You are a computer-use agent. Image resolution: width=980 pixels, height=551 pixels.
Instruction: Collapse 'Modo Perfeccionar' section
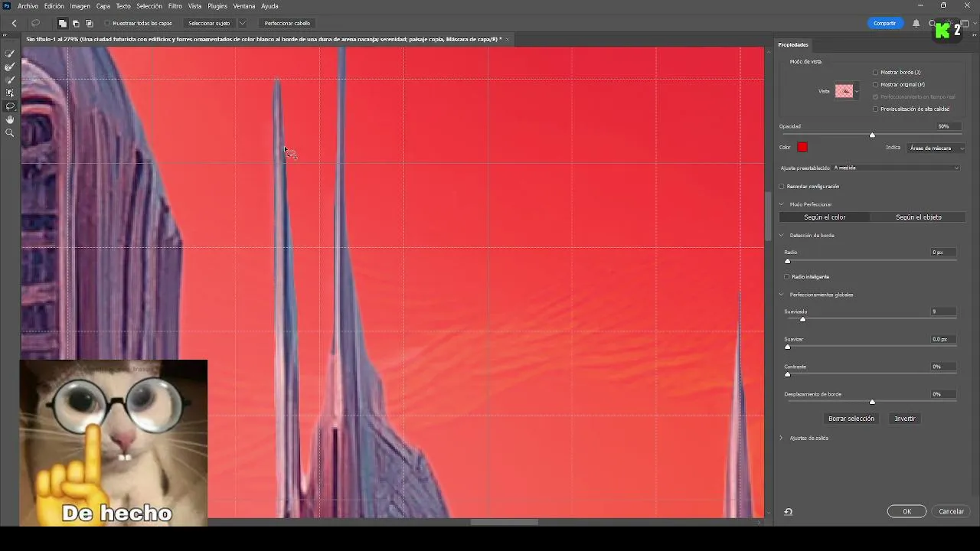(x=782, y=205)
